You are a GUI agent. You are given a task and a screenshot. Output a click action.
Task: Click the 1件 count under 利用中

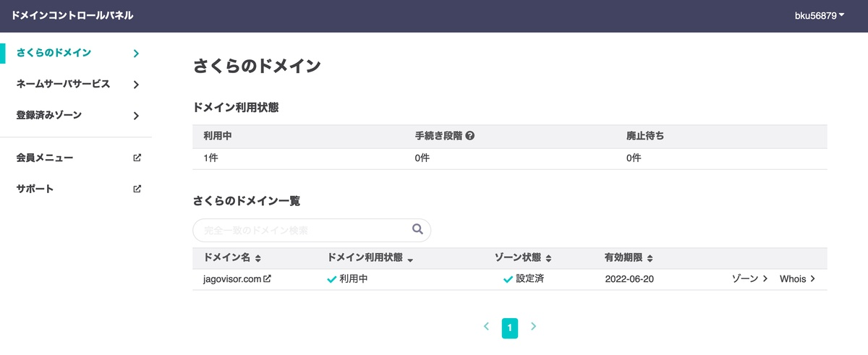(211, 158)
